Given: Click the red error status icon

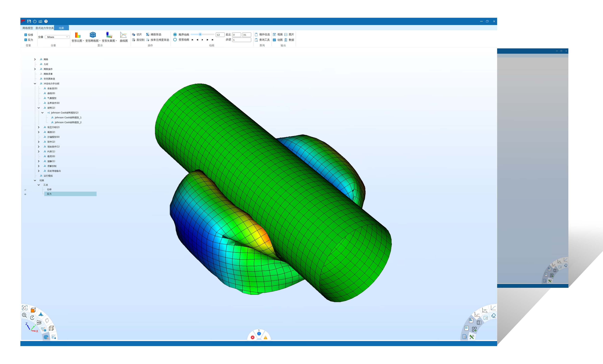Looking at the screenshot, I should 252,337.
